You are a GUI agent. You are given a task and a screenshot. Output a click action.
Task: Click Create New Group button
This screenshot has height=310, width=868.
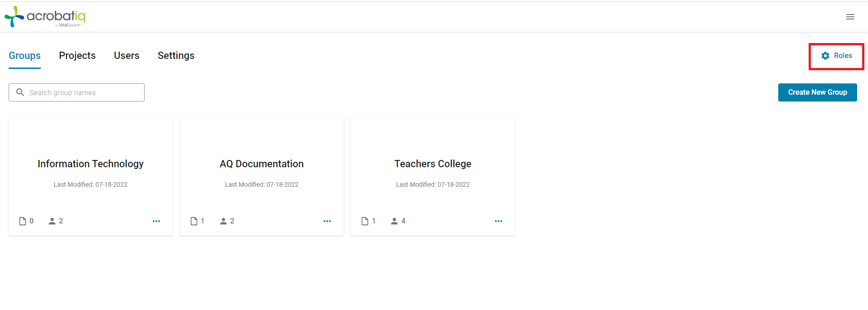coord(817,92)
